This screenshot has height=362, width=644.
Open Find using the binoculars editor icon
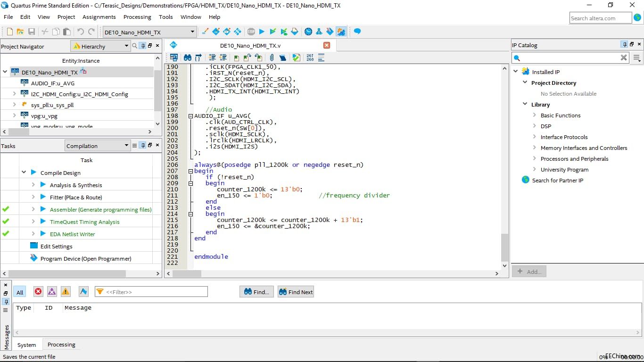click(188, 57)
